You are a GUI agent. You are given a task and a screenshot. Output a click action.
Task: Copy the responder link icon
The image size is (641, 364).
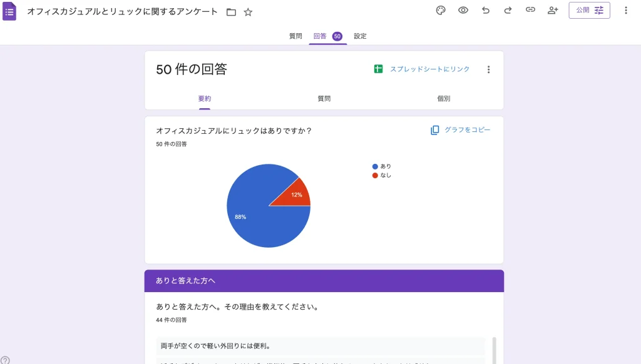(530, 10)
